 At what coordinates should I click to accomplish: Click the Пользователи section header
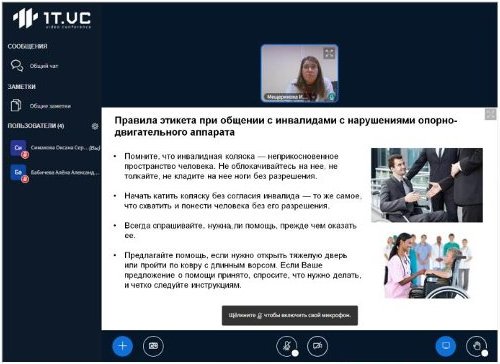(36, 126)
